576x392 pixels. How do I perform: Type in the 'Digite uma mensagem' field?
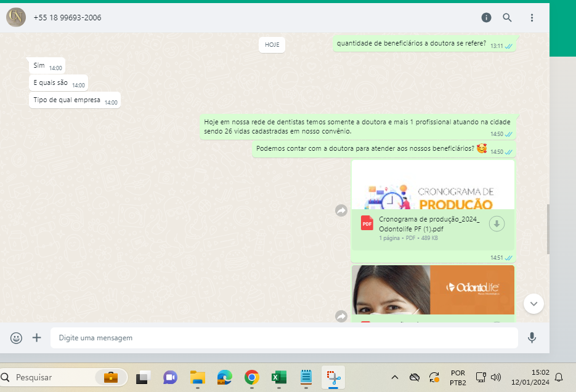(283, 338)
